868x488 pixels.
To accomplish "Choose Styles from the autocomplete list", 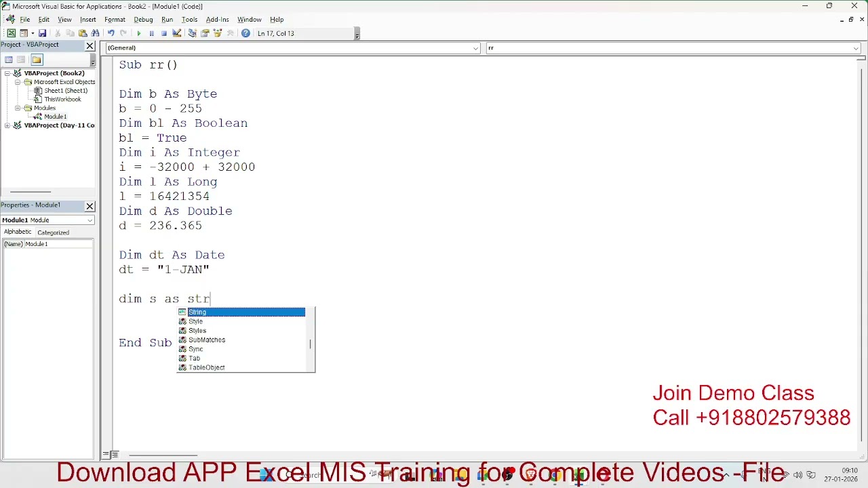I will coord(241,331).
